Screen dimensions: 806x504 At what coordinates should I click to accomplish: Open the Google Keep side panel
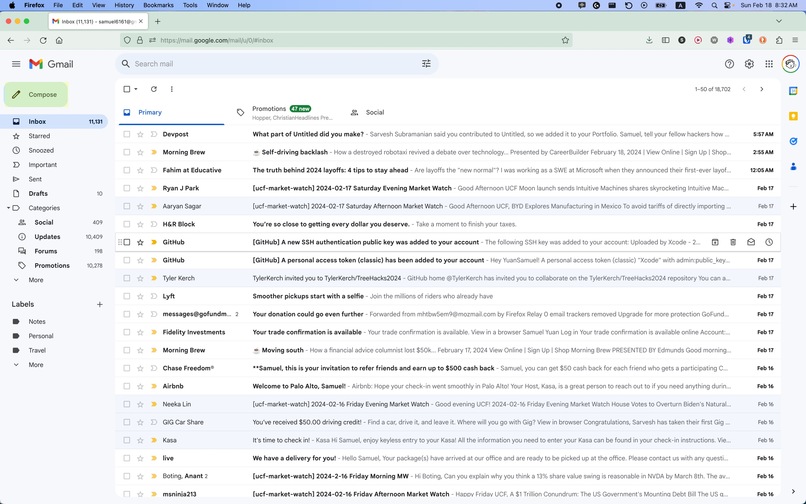point(793,116)
